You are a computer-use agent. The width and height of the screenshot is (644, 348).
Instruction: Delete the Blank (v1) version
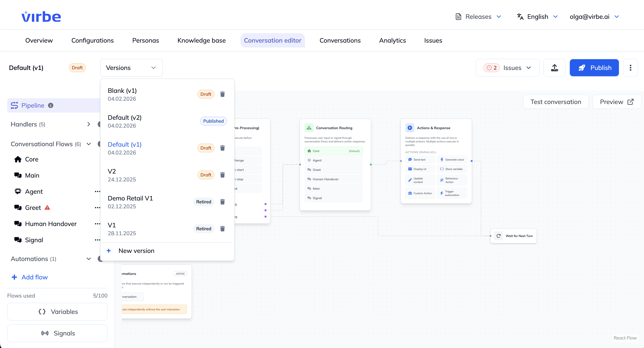222,94
